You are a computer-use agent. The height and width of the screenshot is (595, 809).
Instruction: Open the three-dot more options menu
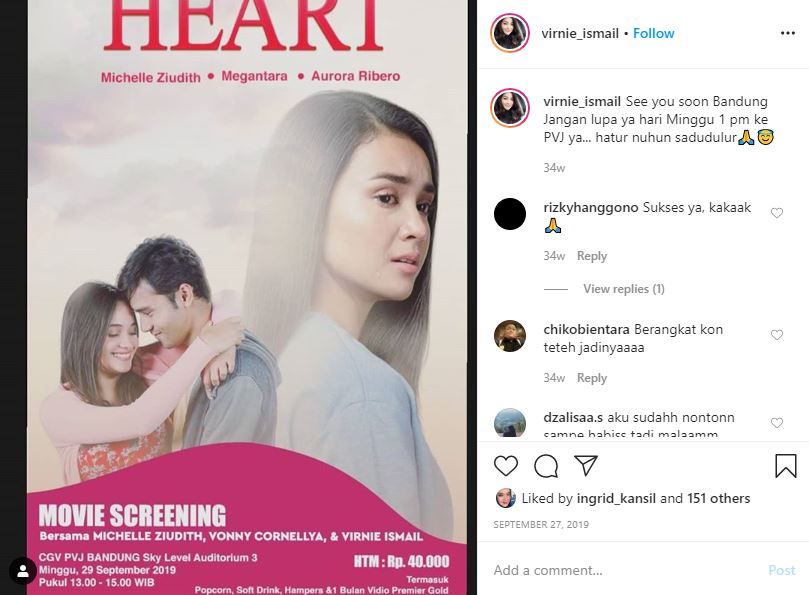pos(787,33)
